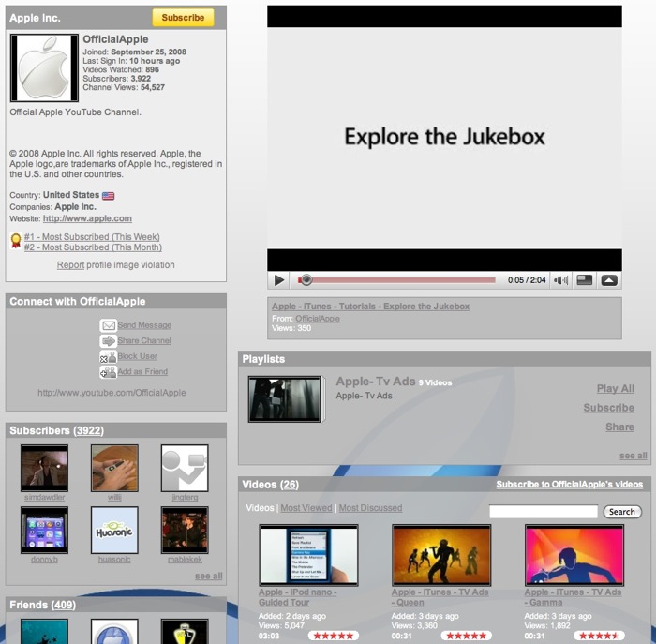Open the iPod nano Guided Tour thumbnail

[x=308, y=555]
